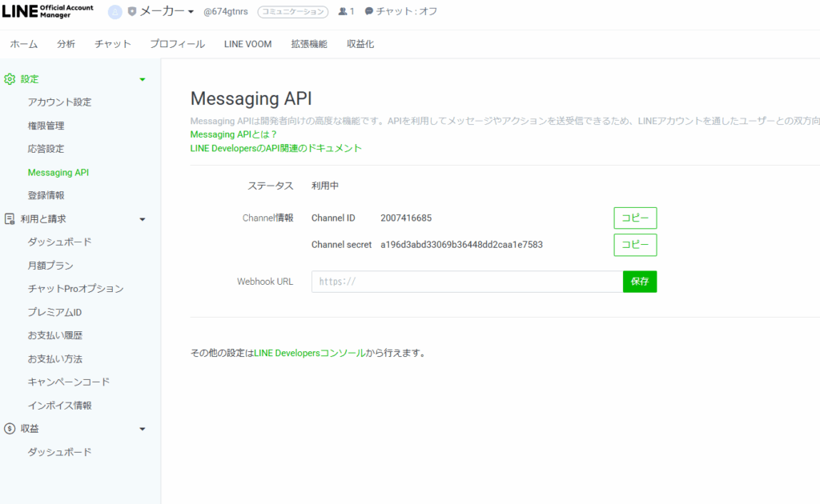Click the Channel ID value 2007416685
This screenshot has width=820, height=504.
(406, 218)
